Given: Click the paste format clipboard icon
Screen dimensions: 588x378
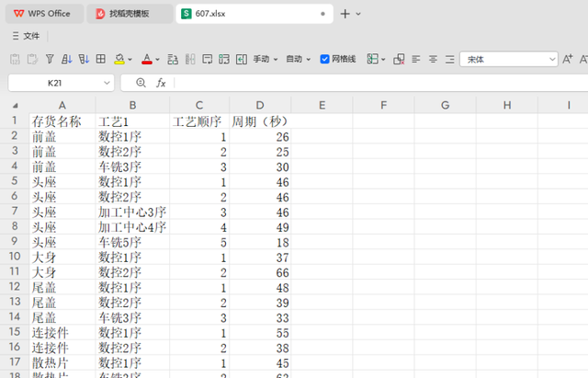Looking at the screenshot, I should coord(32,59).
